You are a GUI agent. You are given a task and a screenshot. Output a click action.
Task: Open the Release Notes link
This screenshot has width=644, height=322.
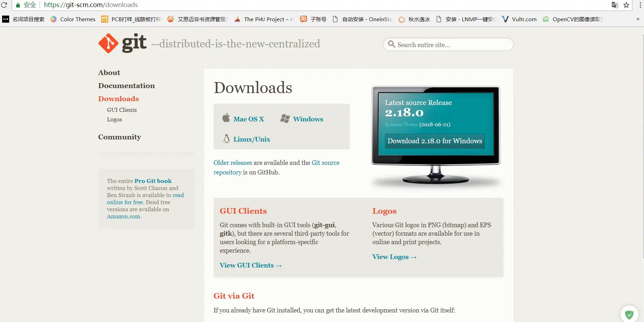click(x=401, y=125)
